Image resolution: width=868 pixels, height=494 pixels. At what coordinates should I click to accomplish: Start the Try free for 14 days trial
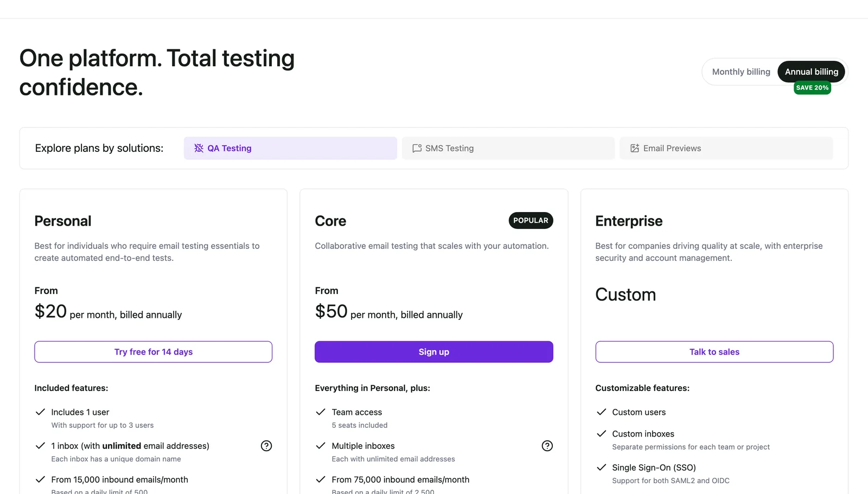[x=153, y=352]
